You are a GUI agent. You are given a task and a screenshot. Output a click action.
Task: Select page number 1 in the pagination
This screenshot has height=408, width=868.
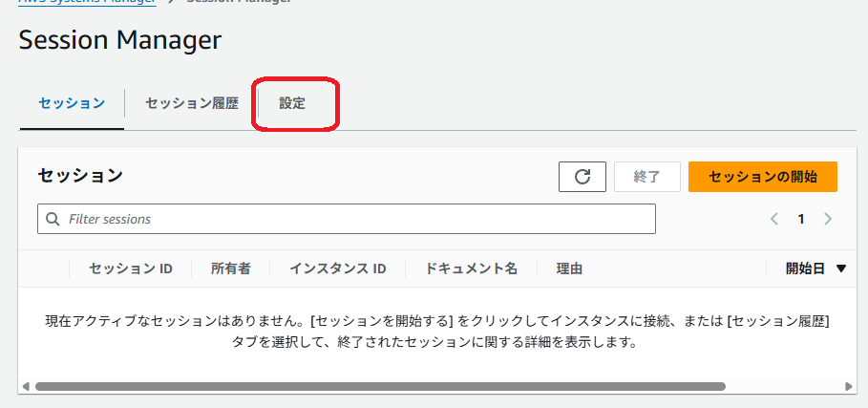coord(801,219)
